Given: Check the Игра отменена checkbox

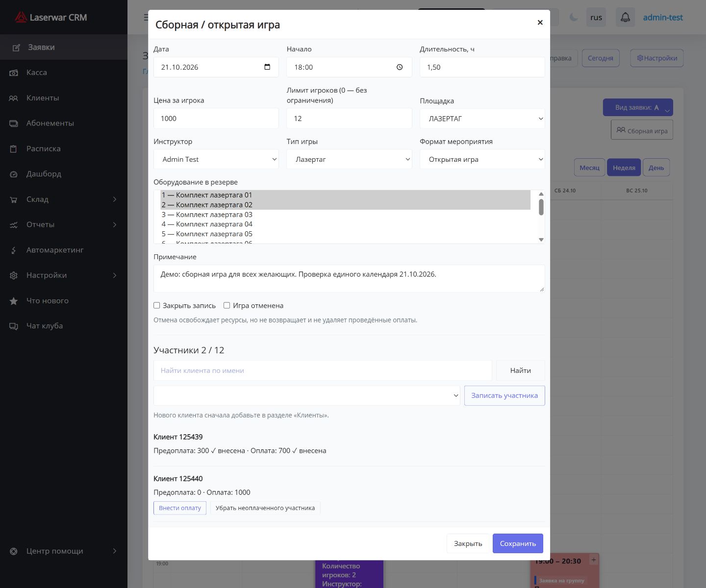Looking at the screenshot, I should [x=227, y=305].
